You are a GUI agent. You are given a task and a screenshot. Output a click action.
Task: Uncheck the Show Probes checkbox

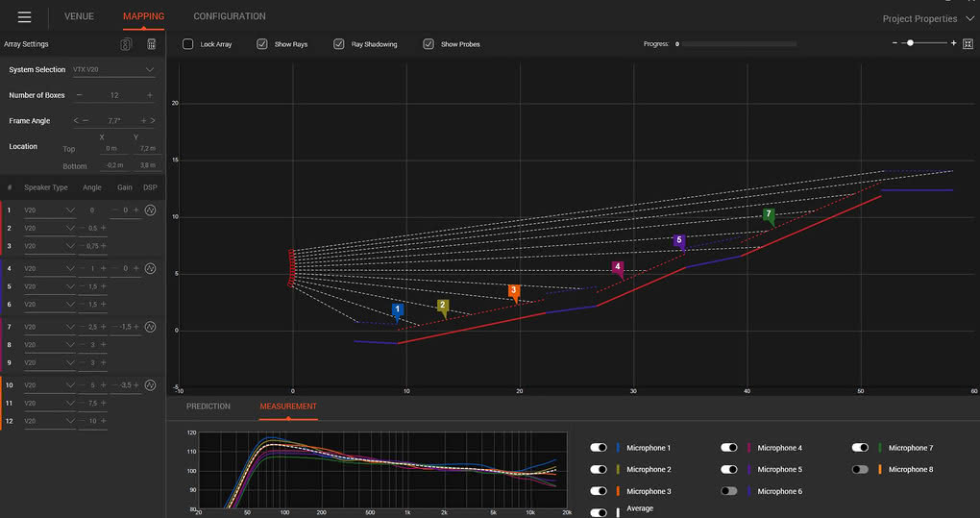[x=429, y=44]
